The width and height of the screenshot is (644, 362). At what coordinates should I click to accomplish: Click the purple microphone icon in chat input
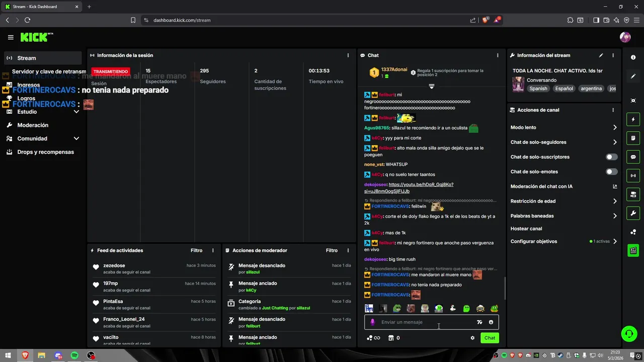(373, 322)
